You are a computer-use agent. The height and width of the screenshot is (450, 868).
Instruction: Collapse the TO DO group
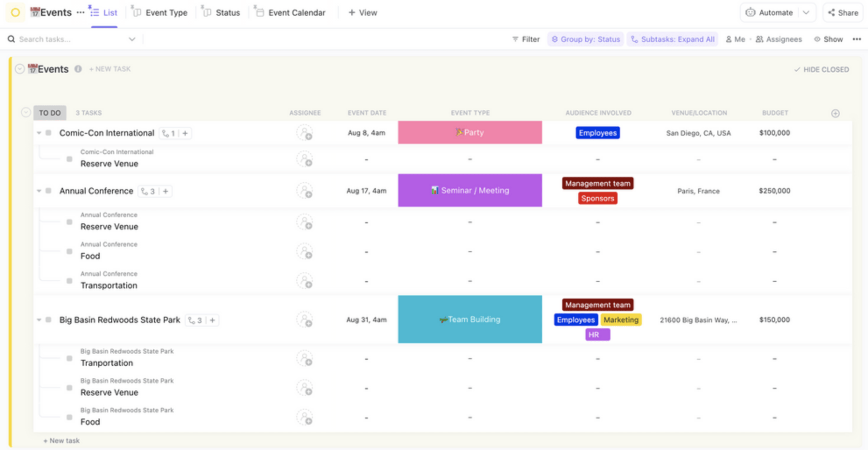click(x=26, y=112)
